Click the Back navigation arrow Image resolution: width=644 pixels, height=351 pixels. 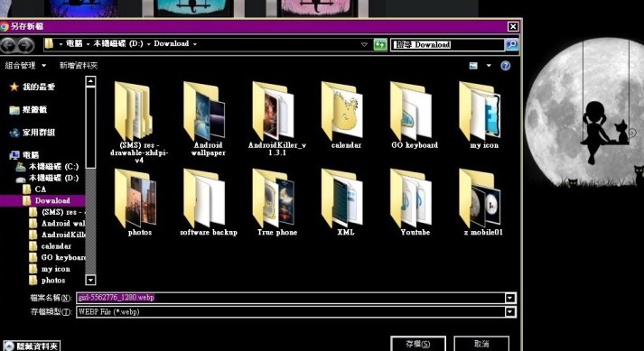pos(8,45)
